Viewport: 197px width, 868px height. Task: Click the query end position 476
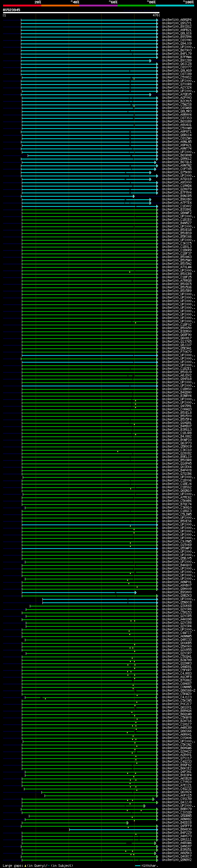click(155, 15)
